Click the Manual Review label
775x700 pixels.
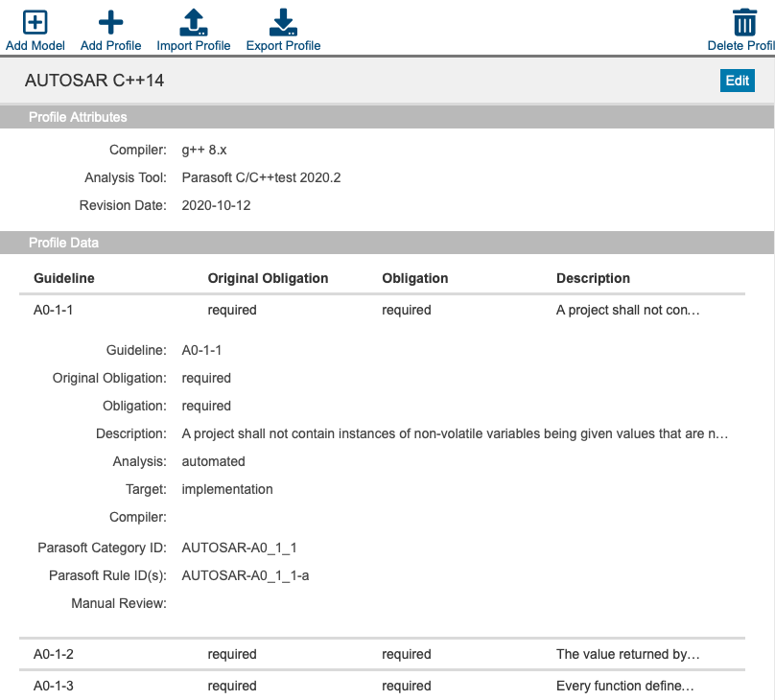[119, 603]
